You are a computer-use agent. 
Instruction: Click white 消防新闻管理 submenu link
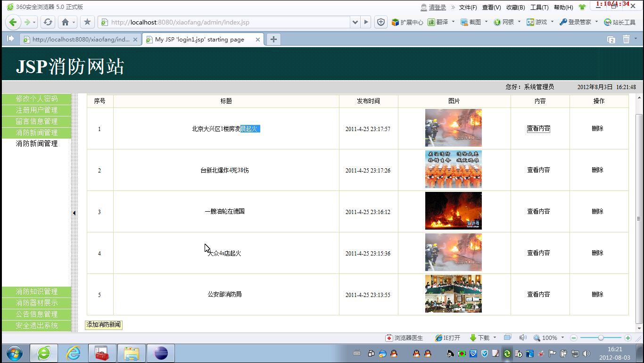coord(37,143)
